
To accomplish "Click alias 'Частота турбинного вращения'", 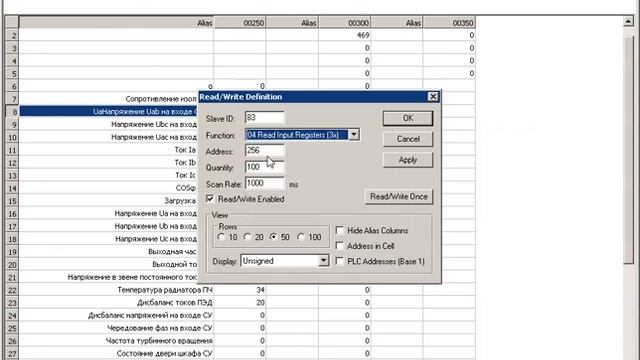I will [x=159, y=341].
